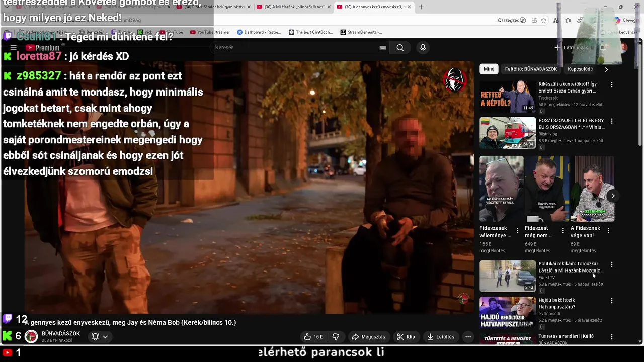Open the YouTube hamburger guide menu
Image resolution: width=644 pixels, height=362 pixels.
[14, 48]
